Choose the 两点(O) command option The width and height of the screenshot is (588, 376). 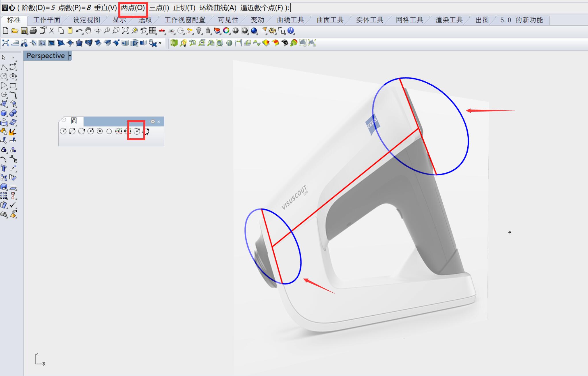click(133, 8)
